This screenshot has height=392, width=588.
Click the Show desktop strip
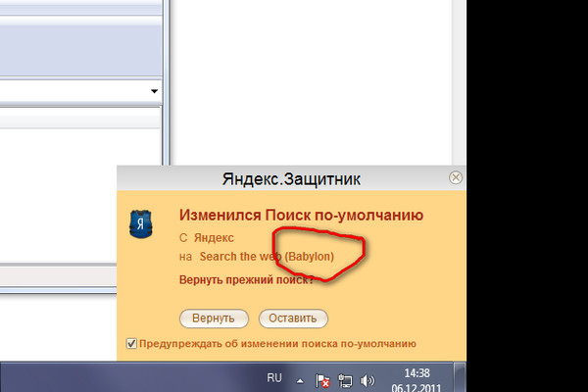[461, 377]
